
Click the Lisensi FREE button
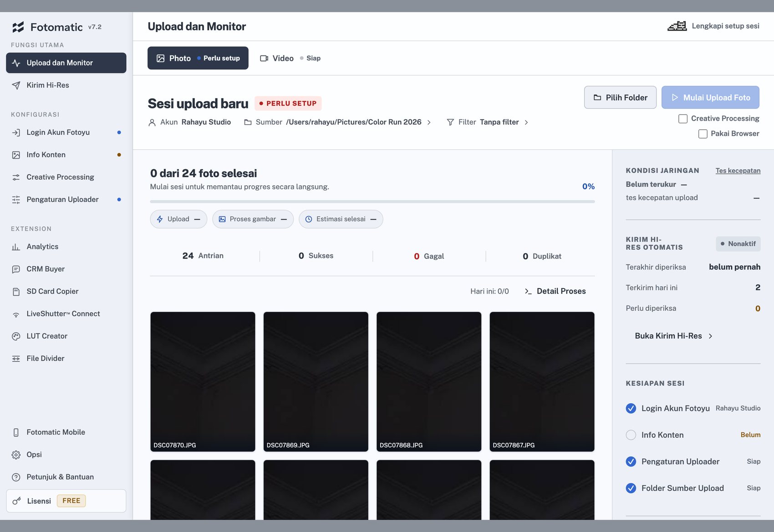pyautogui.click(x=66, y=501)
